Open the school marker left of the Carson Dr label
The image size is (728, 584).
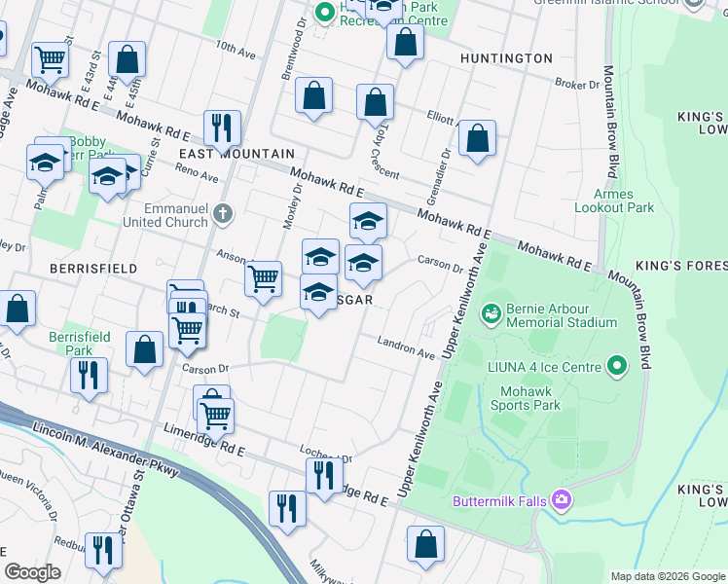tap(364, 265)
